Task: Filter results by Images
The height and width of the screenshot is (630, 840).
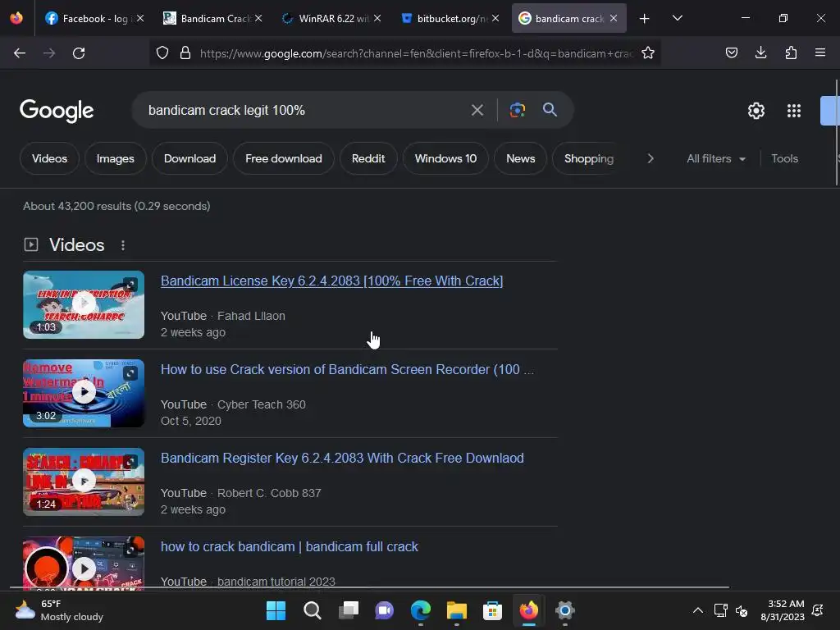Action: tap(115, 158)
